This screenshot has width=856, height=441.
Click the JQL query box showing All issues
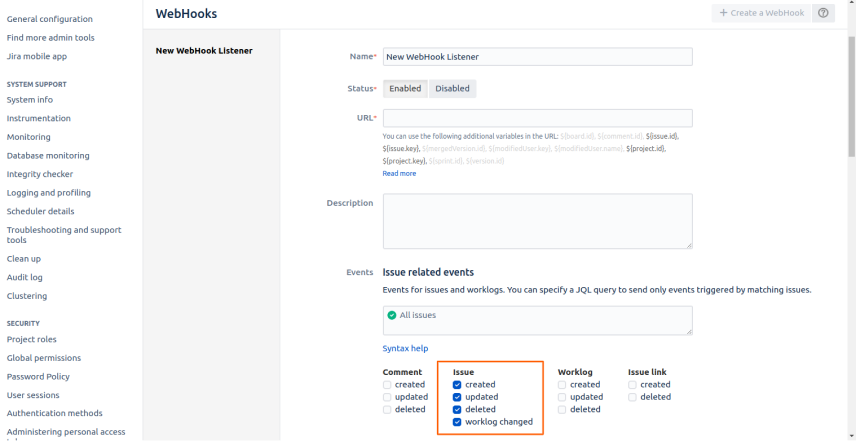(538, 320)
